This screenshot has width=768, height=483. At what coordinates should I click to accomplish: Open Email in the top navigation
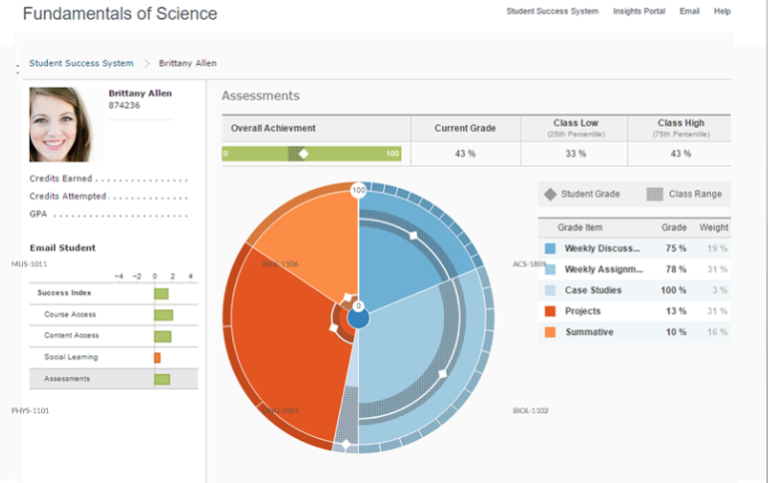click(689, 12)
